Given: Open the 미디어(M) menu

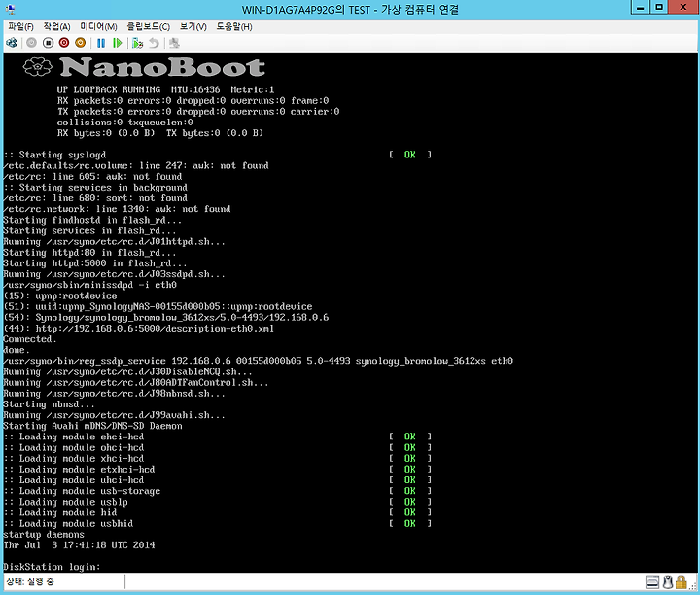Looking at the screenshot, I should 98,27.
